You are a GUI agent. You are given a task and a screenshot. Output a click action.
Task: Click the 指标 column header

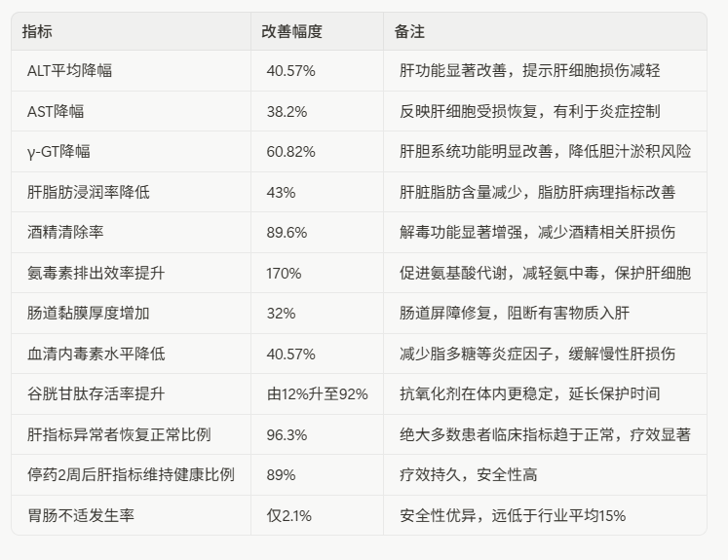(38, 31)
